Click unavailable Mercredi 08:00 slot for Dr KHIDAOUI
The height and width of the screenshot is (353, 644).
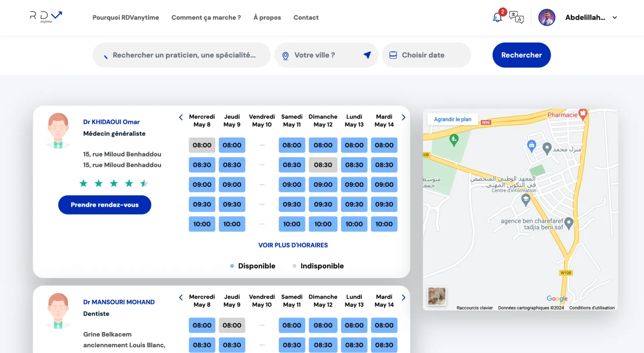202,145
